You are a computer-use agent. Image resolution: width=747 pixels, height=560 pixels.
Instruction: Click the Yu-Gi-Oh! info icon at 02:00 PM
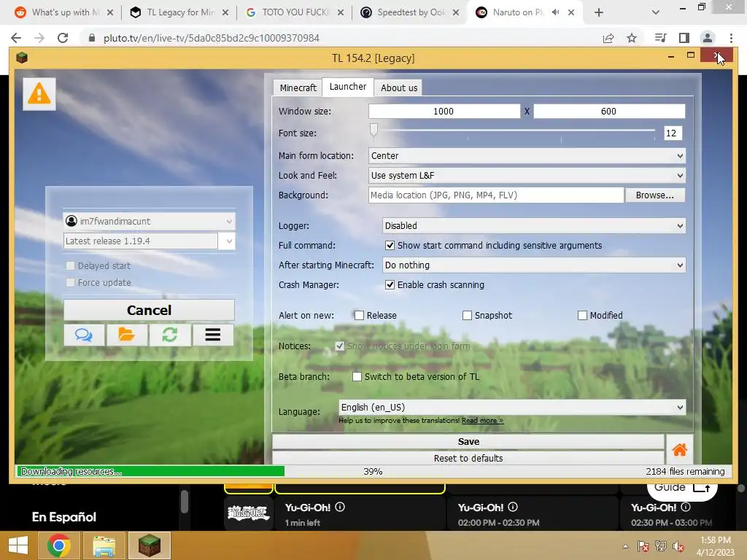coord(513,507)
